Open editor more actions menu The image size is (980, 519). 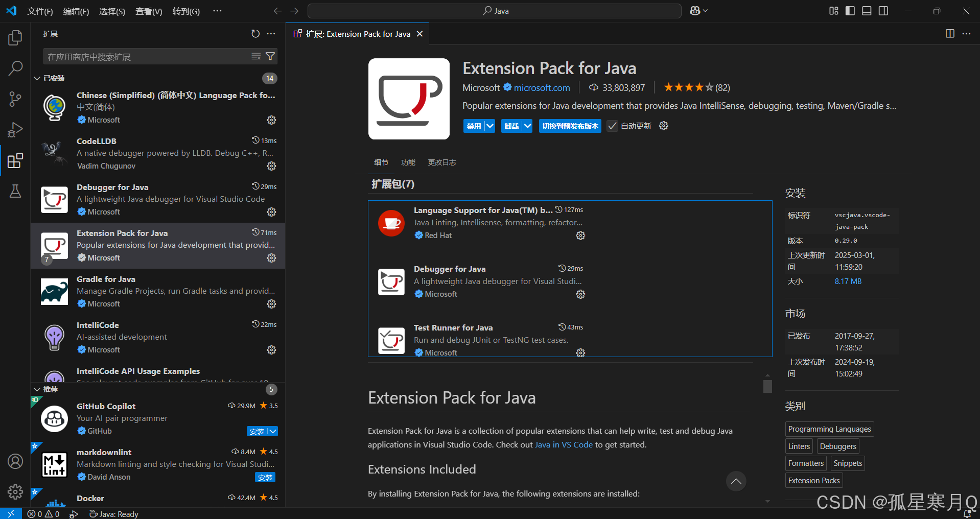(x=966, y=34)
